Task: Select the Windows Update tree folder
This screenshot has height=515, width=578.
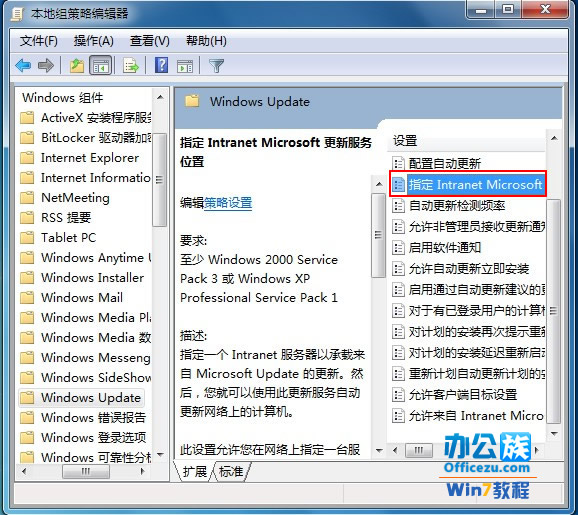Action: [81, 397]
